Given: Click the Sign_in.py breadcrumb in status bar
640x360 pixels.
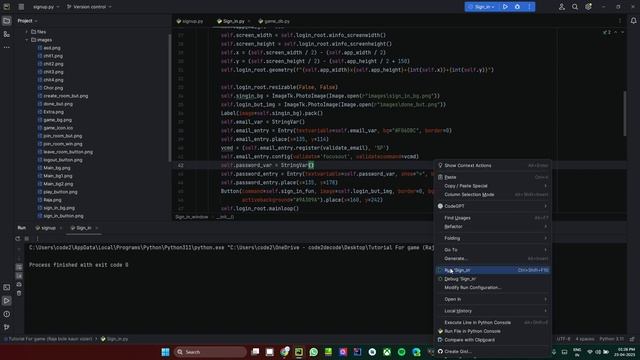Looking at the screenshot, I should point(115,339).
